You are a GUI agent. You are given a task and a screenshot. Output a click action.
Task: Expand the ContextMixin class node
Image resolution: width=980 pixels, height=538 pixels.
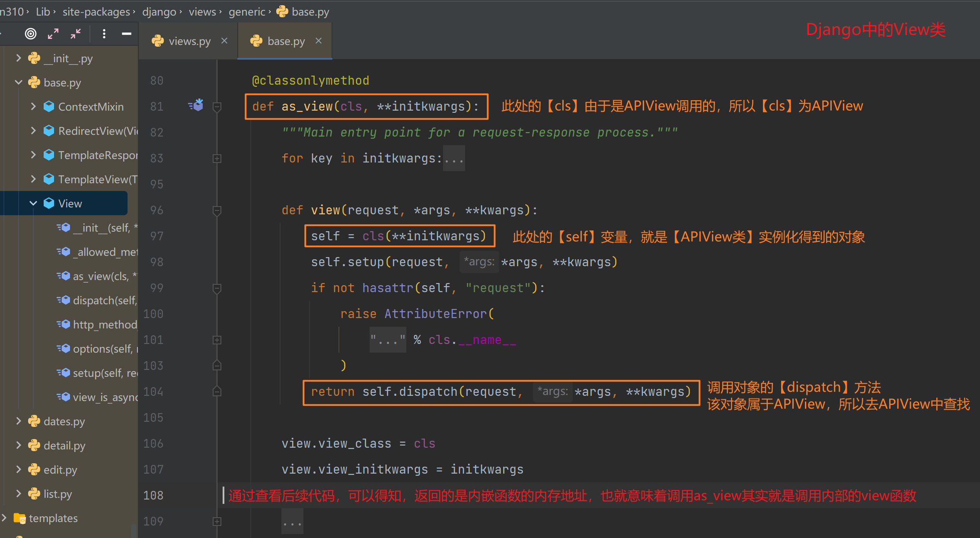[33, 106]
